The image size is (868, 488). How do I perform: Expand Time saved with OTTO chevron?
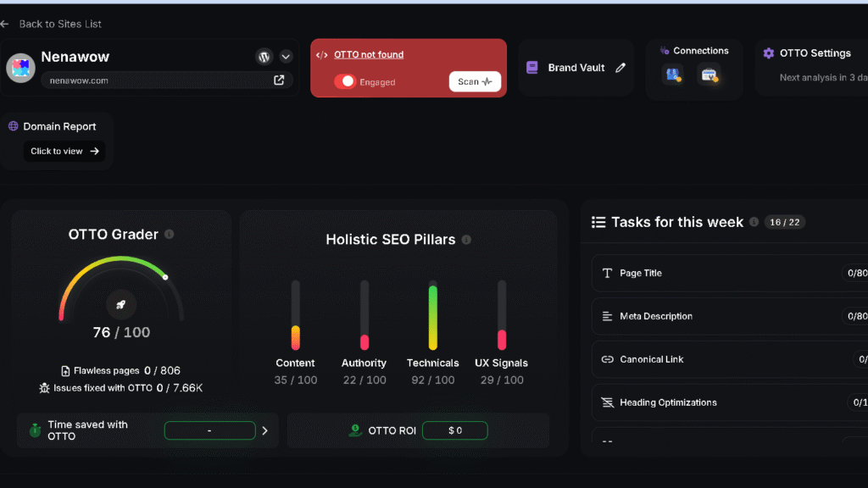264,430
